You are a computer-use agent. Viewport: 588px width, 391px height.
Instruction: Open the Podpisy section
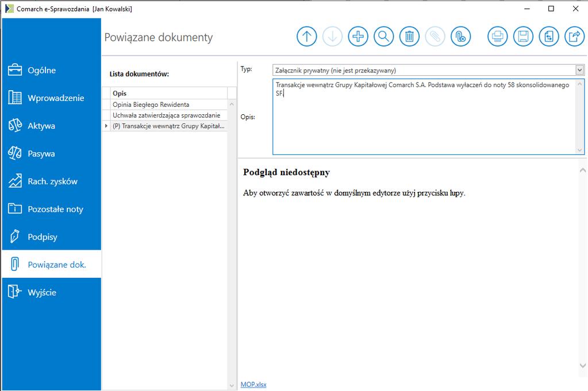[52, 237]
